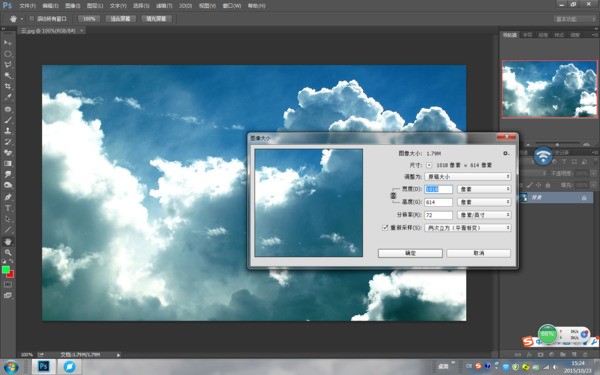Select the Zoom tool
600x375 pixels.
pos(8,253)
